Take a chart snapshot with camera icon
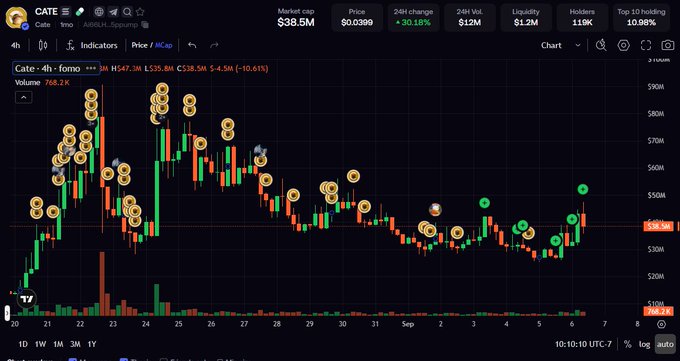Image resolution: width=680 pixels, height=361 pixels. 668,45
